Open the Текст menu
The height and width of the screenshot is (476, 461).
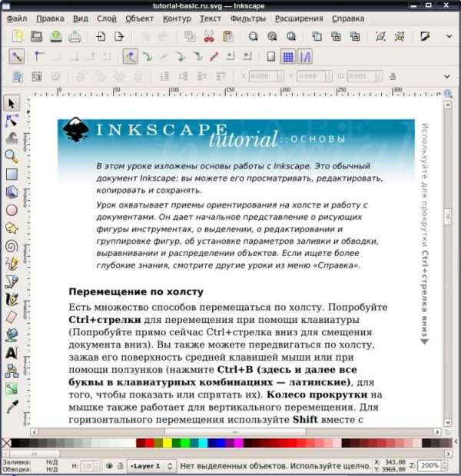211,18
